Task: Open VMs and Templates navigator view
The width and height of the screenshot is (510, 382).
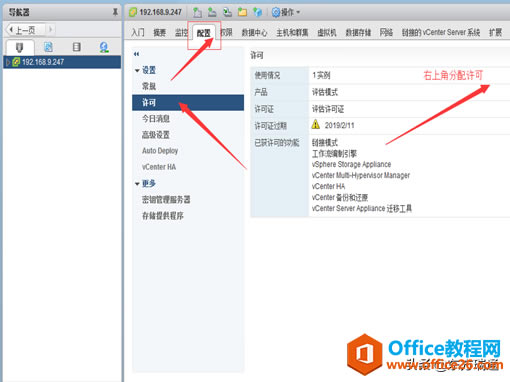Action: point(48,47)
